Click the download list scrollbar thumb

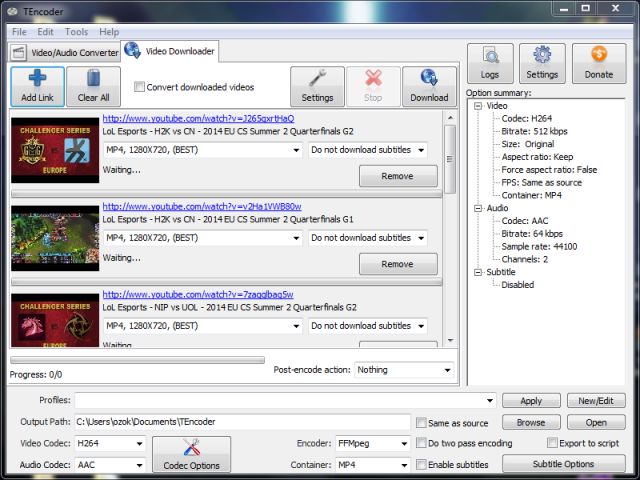click(450, 159)
